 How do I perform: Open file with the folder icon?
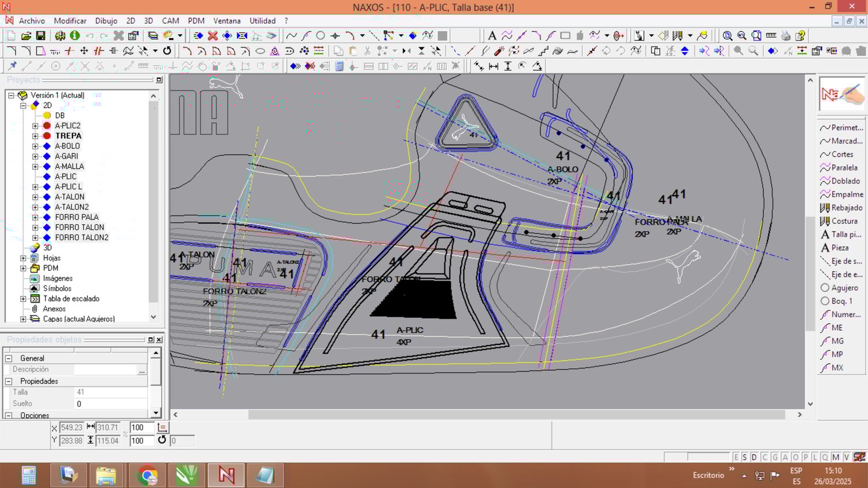(26, 36)
